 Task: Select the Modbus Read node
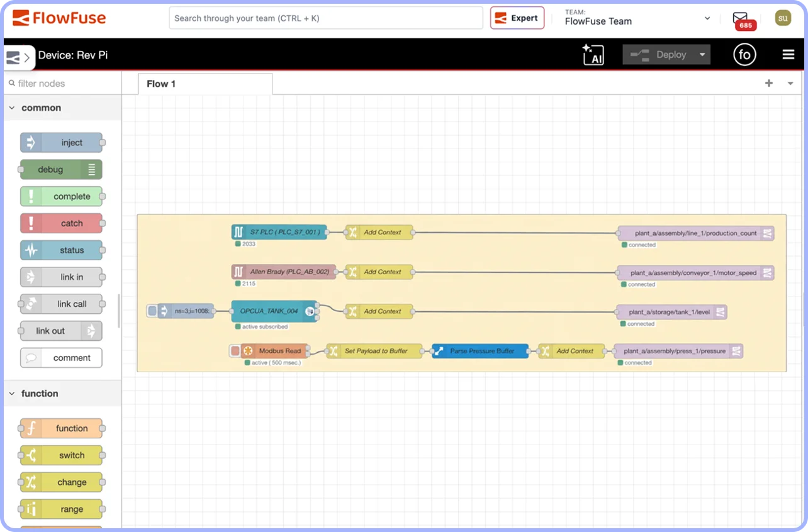(276, 351)
